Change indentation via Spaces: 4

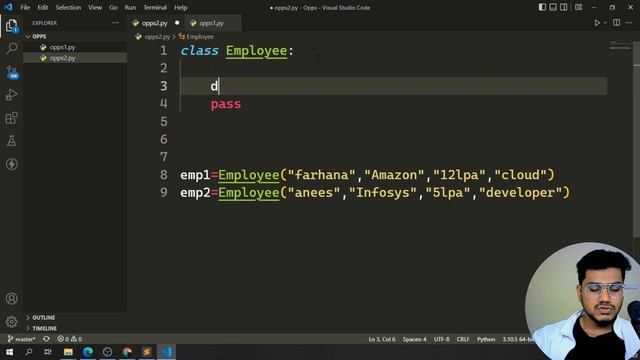coord(414,339)
